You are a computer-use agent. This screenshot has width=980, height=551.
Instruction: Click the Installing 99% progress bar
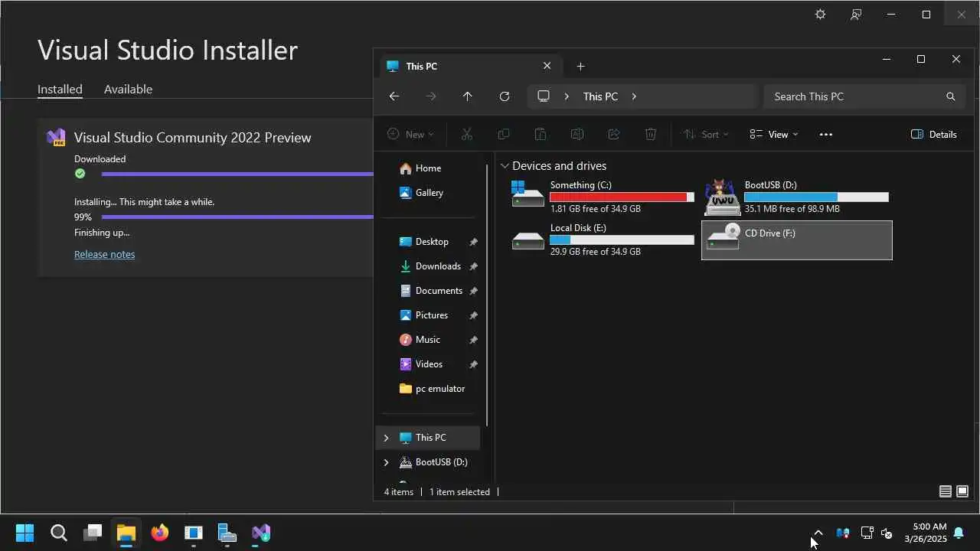pos(237,217)
